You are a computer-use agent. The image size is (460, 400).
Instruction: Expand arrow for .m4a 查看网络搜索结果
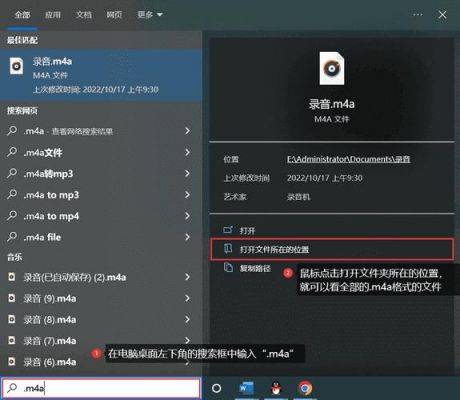(187, 131)
